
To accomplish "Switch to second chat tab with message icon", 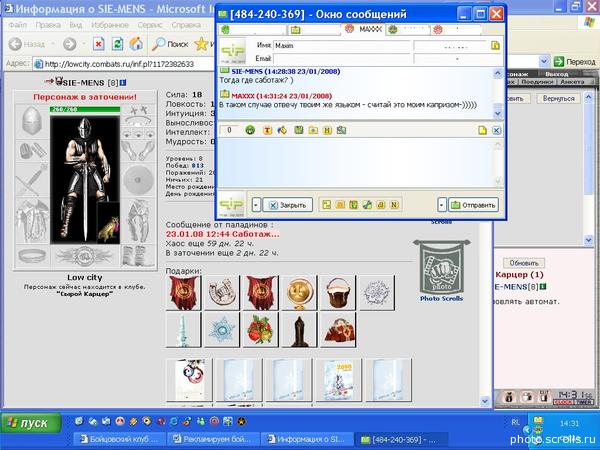I will click(x=314, y=29).
